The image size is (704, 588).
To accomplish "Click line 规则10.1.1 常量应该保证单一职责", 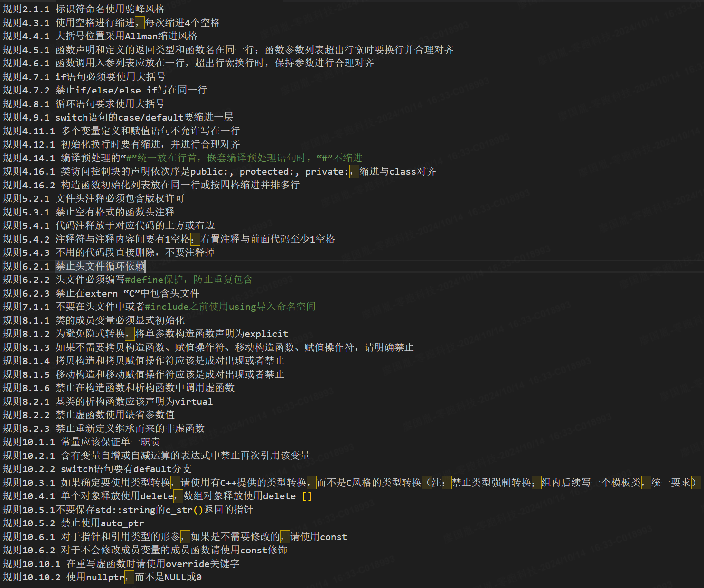I will point(81,442).
